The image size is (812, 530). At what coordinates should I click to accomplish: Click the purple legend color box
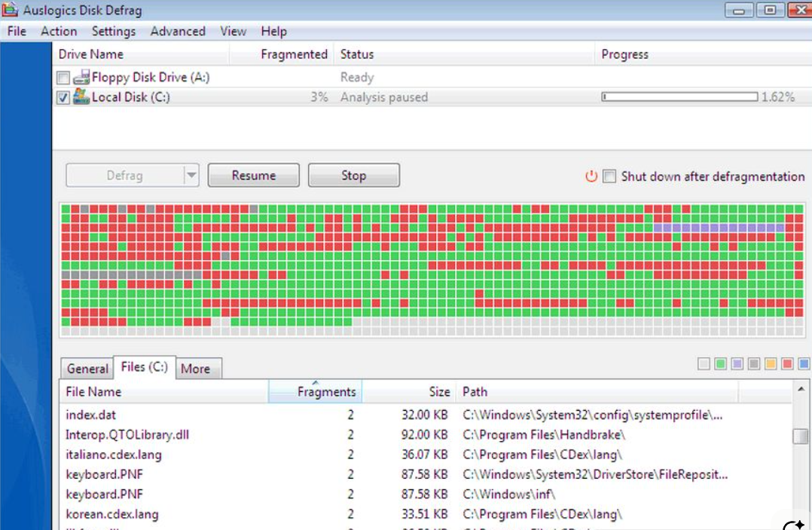(737, 363)
